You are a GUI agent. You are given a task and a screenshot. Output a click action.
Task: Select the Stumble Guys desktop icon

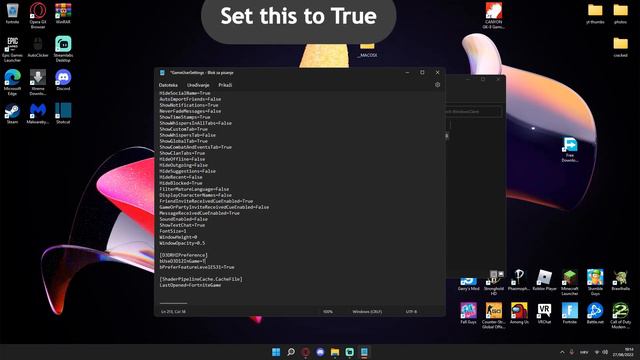point(595,282)
